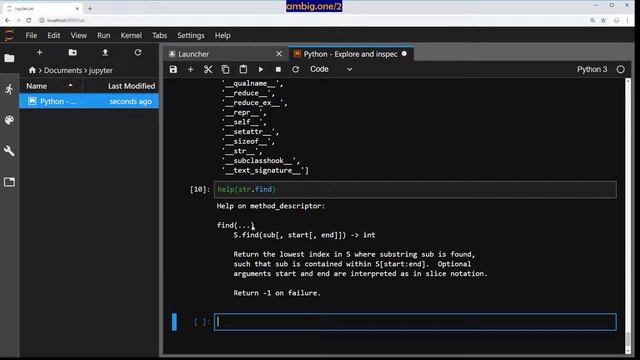Screen dimensions: 640x360
Task: Go back in the browser
Action: click(7, 20)
